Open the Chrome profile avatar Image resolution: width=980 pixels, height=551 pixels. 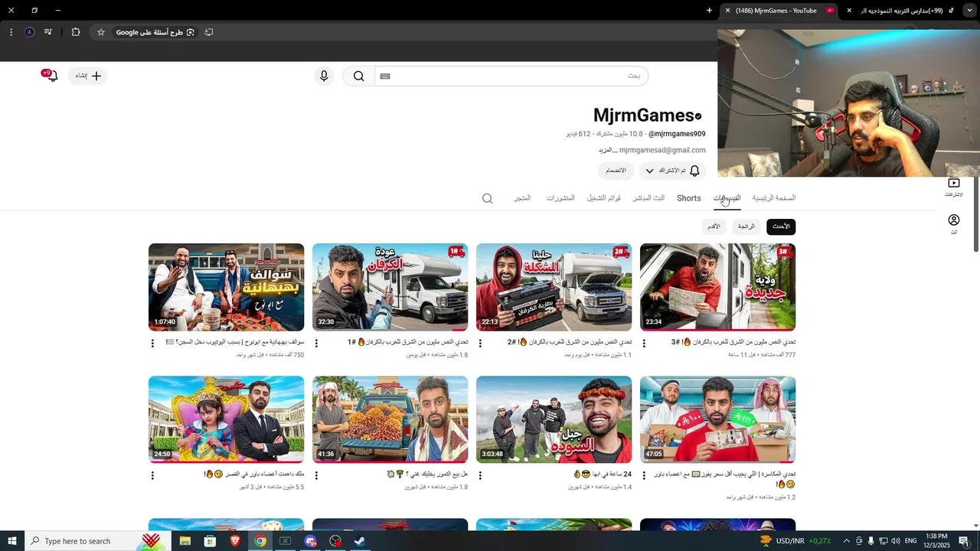click(29, 32)
